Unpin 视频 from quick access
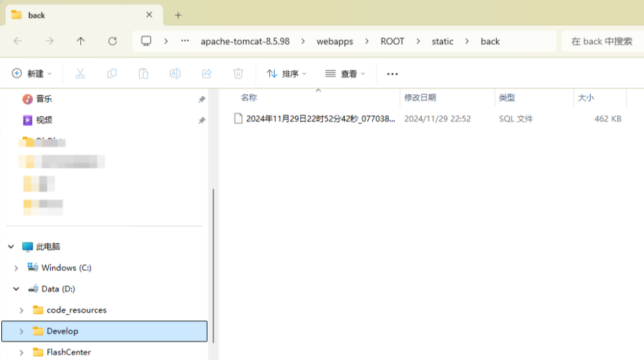Screen dimensions: 644x360 [201, 121]
